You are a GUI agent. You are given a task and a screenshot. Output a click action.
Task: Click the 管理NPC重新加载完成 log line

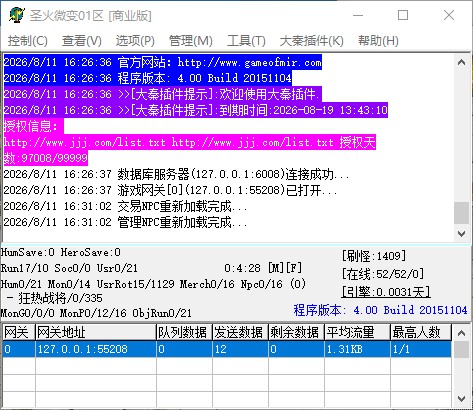coord(125,222)
